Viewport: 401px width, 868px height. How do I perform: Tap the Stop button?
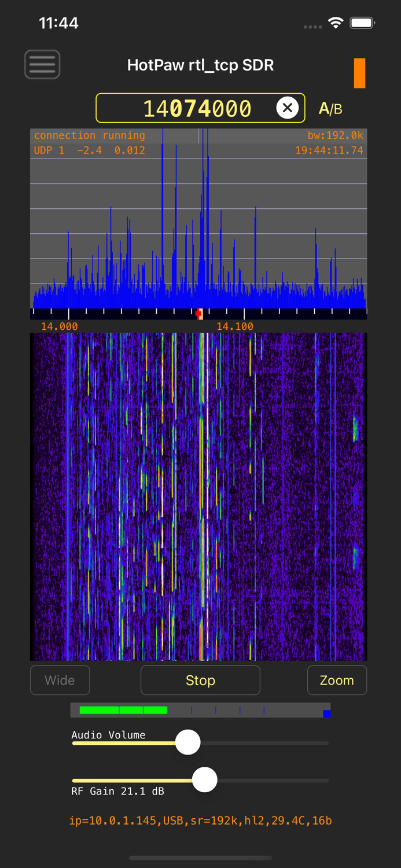[x=200, y=680]
